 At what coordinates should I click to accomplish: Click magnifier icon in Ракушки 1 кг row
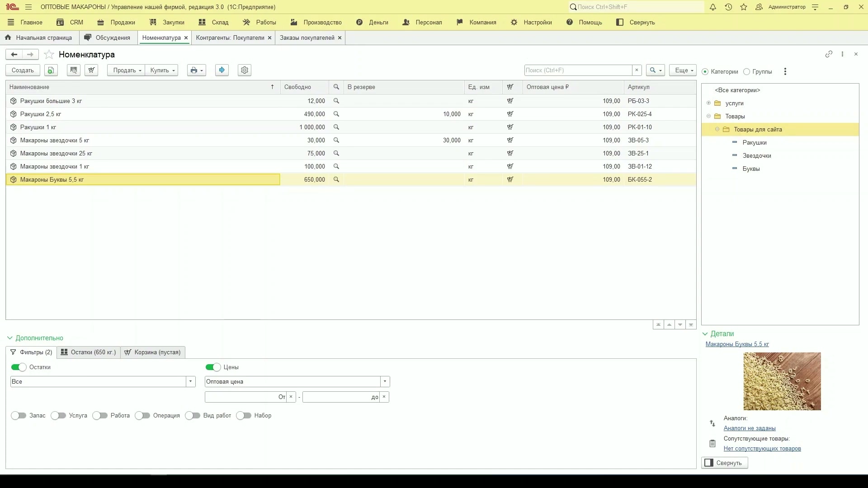[x=336, y=127]
